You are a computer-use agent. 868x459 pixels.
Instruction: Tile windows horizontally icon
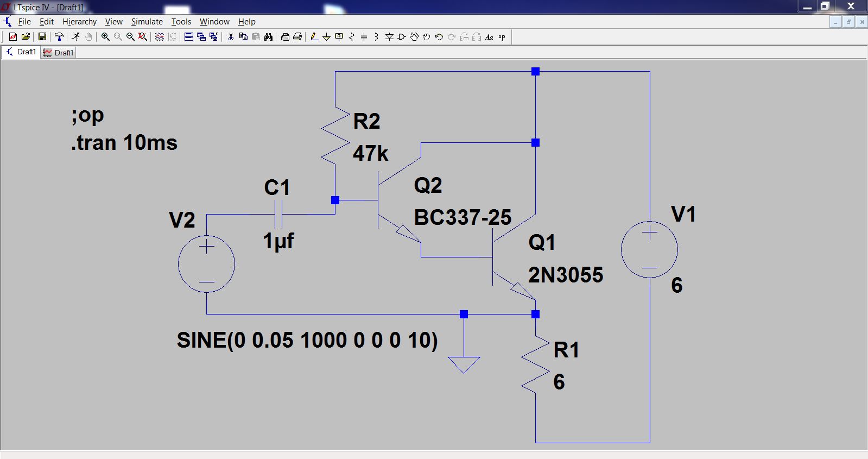pos(189,37)
